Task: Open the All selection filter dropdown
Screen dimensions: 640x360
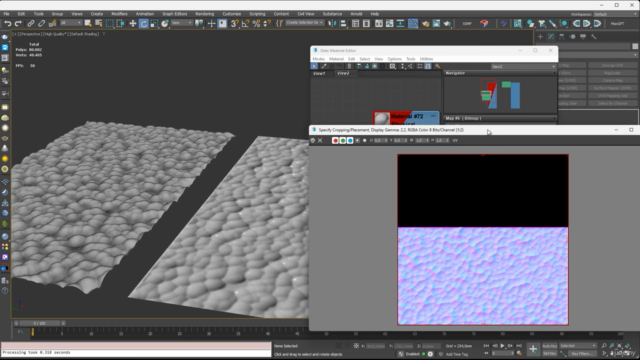Action: click(71, 23)
